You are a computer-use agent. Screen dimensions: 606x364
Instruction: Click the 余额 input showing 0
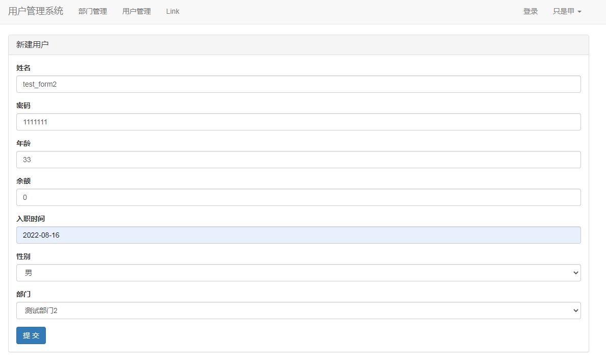pos(298,197)
